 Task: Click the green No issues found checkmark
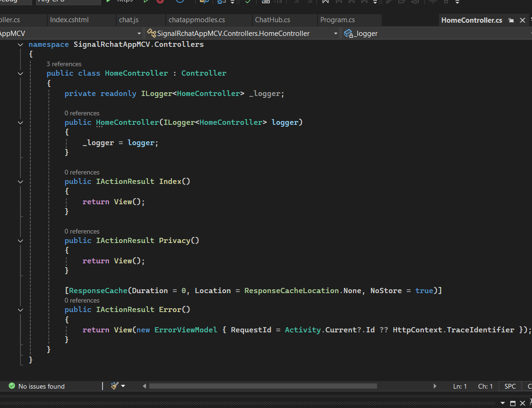point(12,386)
